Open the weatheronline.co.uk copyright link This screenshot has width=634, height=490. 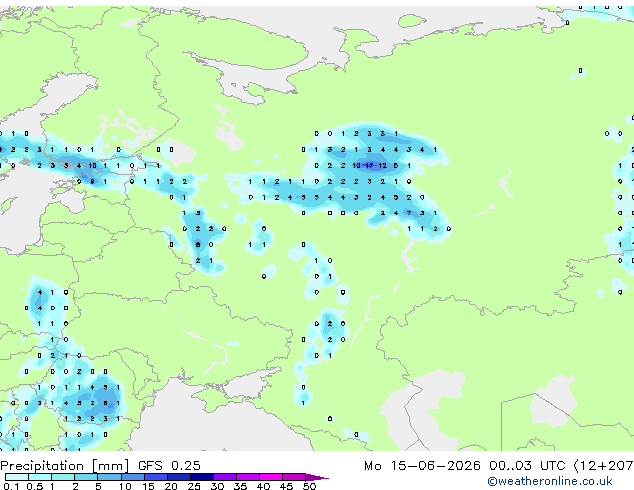click(x=550, y=481)
